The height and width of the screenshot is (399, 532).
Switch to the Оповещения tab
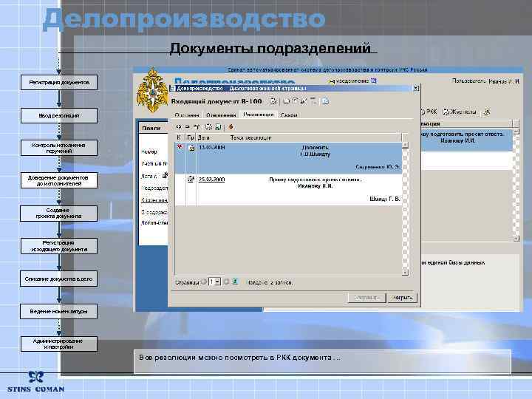(221, 115)
